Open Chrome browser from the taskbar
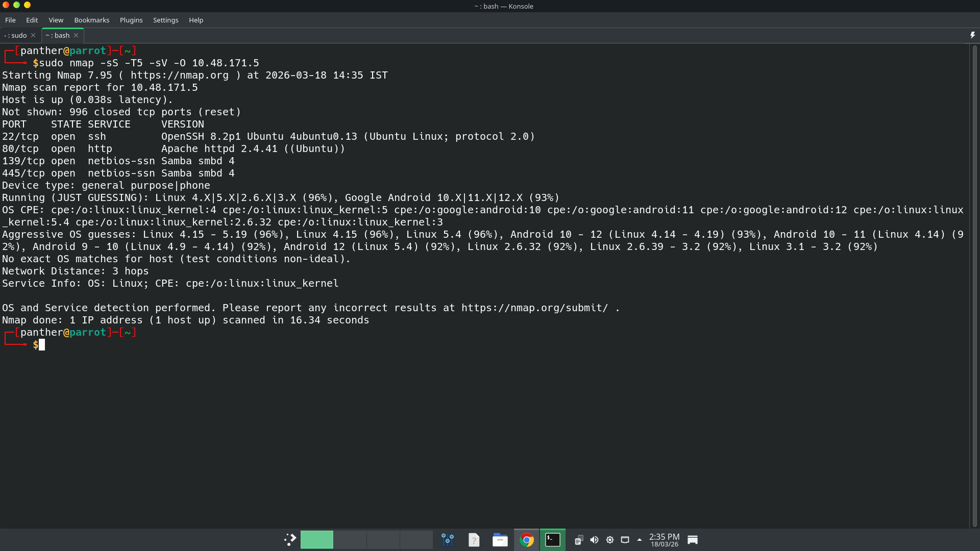 click(527, 539)
